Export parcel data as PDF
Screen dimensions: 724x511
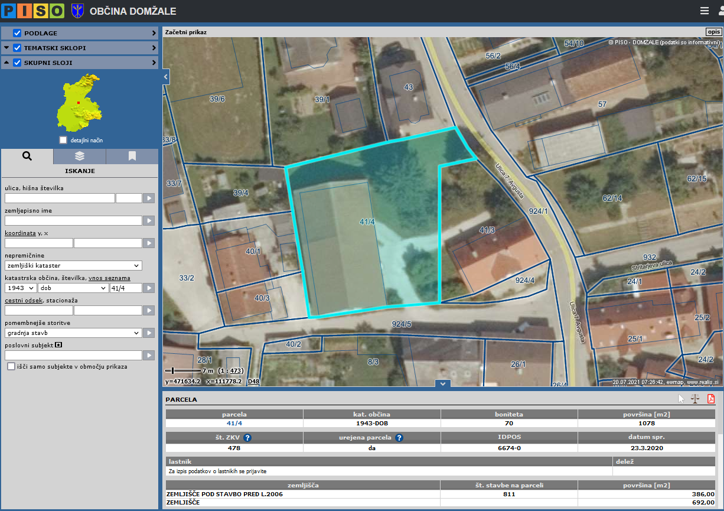711,399
